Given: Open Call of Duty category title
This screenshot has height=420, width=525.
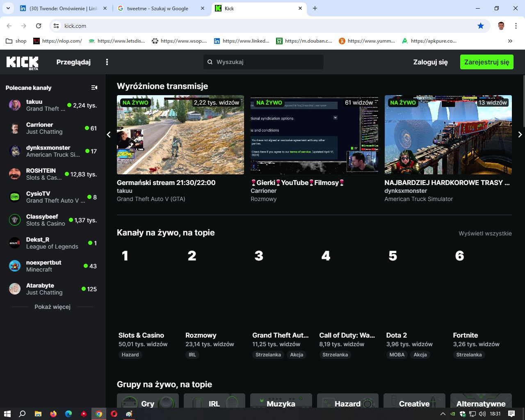Looking at the screenshot, I should tap(347, 335).
